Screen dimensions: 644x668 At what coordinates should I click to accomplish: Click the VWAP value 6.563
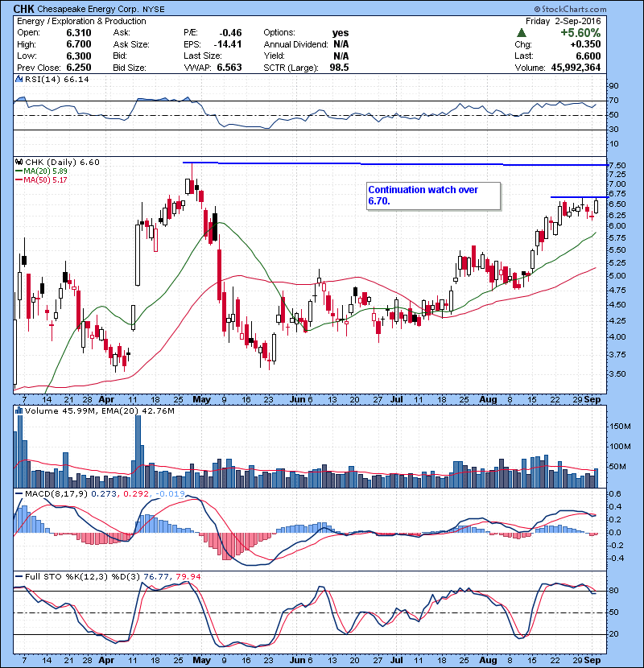pyautogui.click(x=229, y=68)
